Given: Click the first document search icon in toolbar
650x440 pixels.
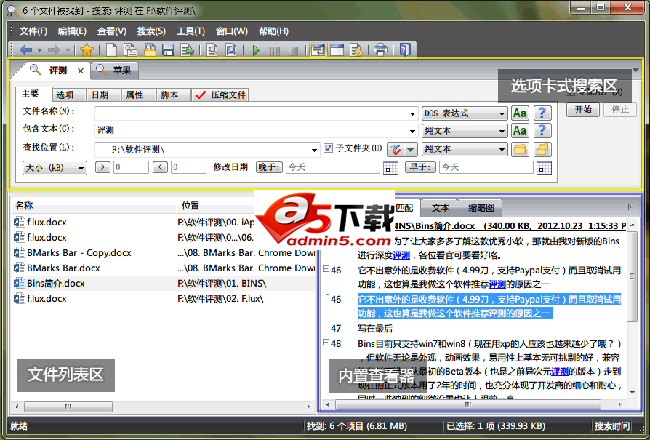Looking at the screenshot, I should [212, 50].
